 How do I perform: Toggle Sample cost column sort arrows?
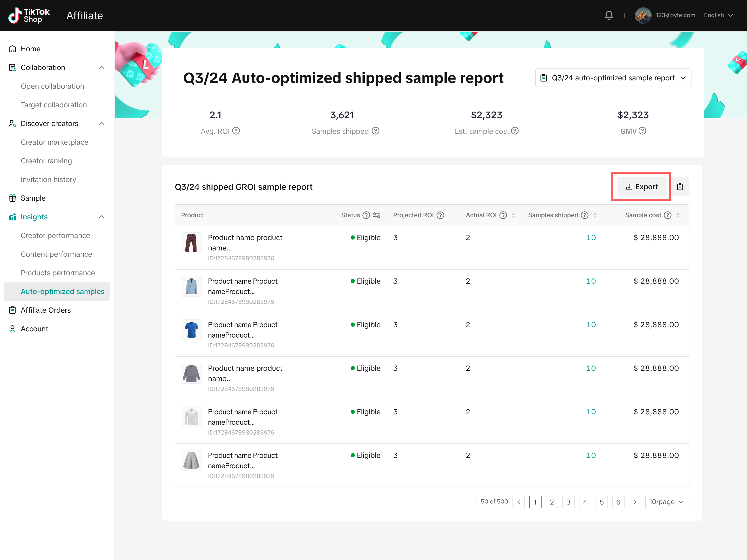click(x=678, y=215)
